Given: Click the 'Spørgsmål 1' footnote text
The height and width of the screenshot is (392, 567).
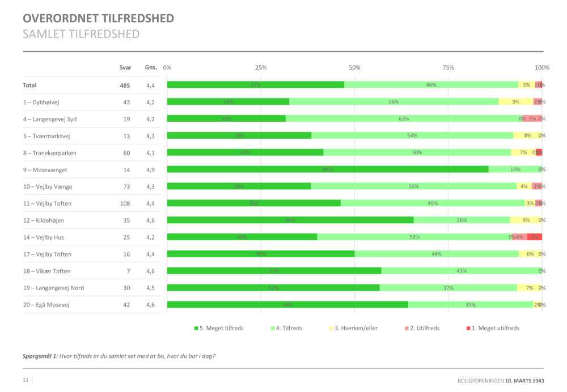Looking at the screenshot, I should (119, 356).
